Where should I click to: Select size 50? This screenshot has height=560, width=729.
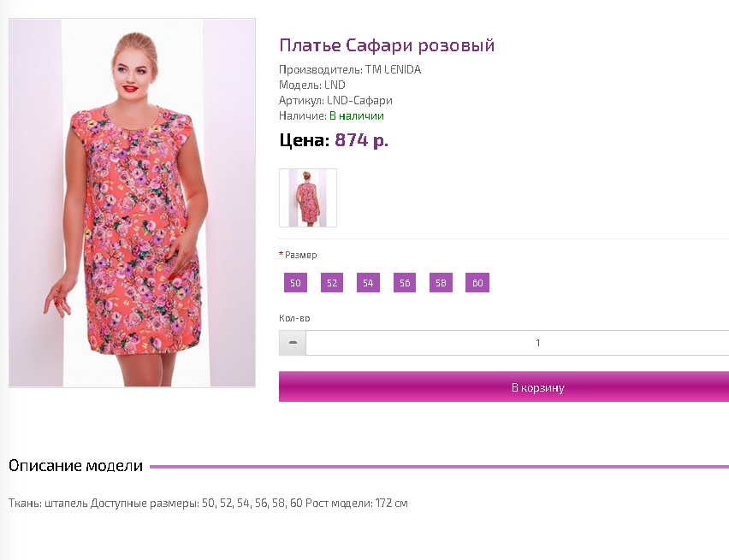click(x=295, y=283)
